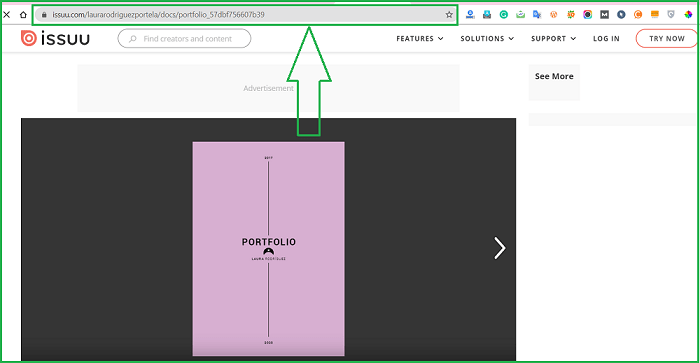Click the black M extension icon
This screenshot has height=363, width=700.
(x=604, y=15)
